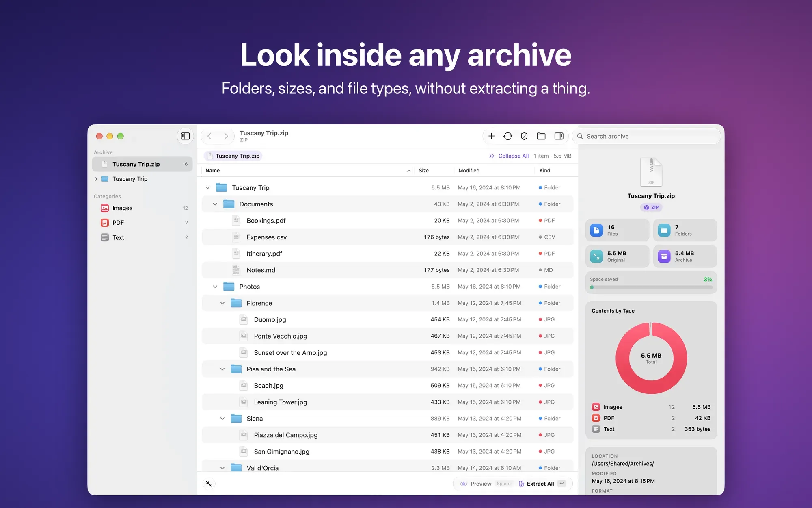
Task: Click the collapse arrows icon bottom-left
Action: 209,484
